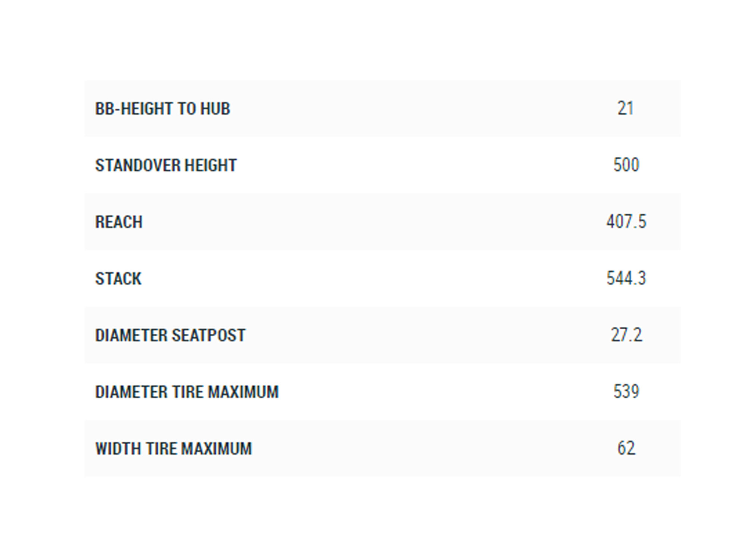Image resolution: width=747 pixels, height=560 pixels.
Task: Select the stack value 544.3
Action: pos(626,279)
